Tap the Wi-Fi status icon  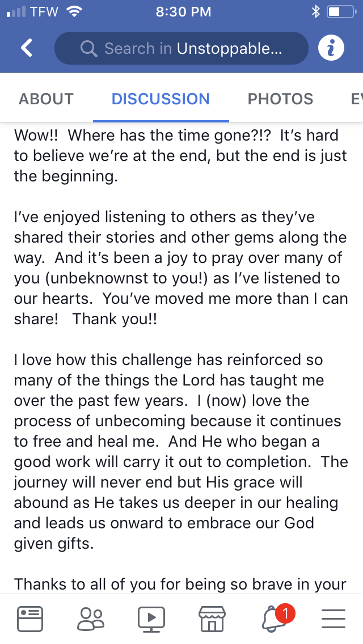tap(74, 11)
